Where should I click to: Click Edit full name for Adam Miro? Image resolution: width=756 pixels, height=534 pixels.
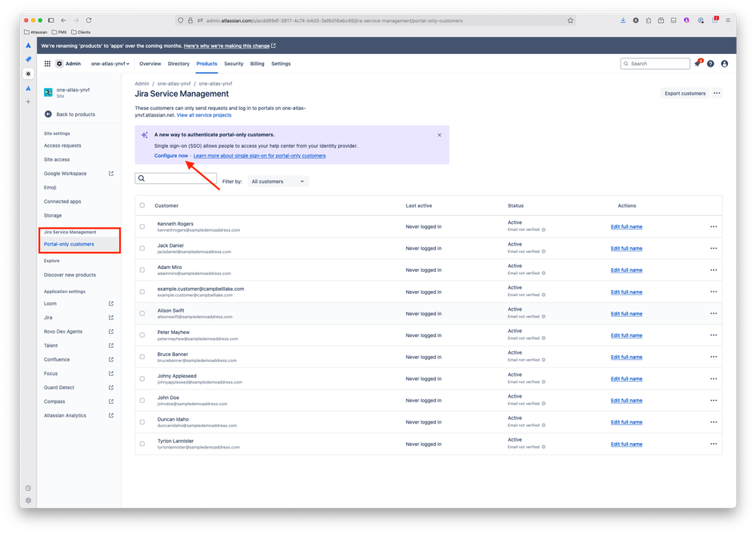pos(627,270)
